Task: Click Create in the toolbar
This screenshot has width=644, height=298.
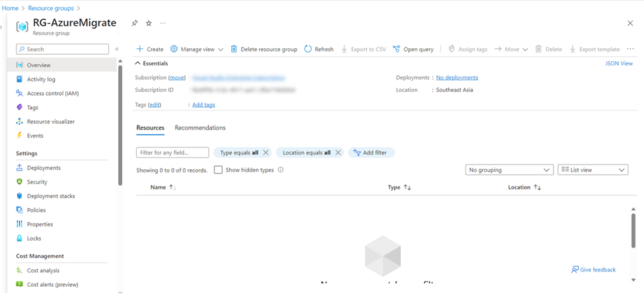Action: pyautogui.click(x=149, y=50)
